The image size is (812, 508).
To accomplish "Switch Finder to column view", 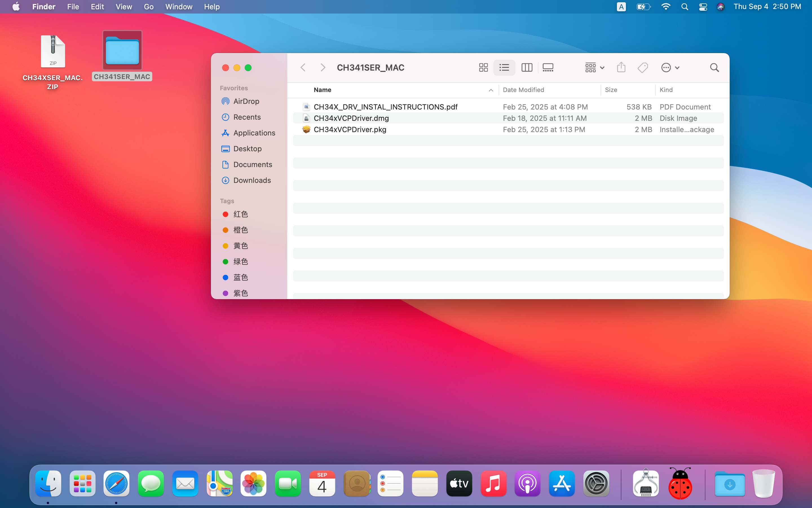I will coord(527,67).
